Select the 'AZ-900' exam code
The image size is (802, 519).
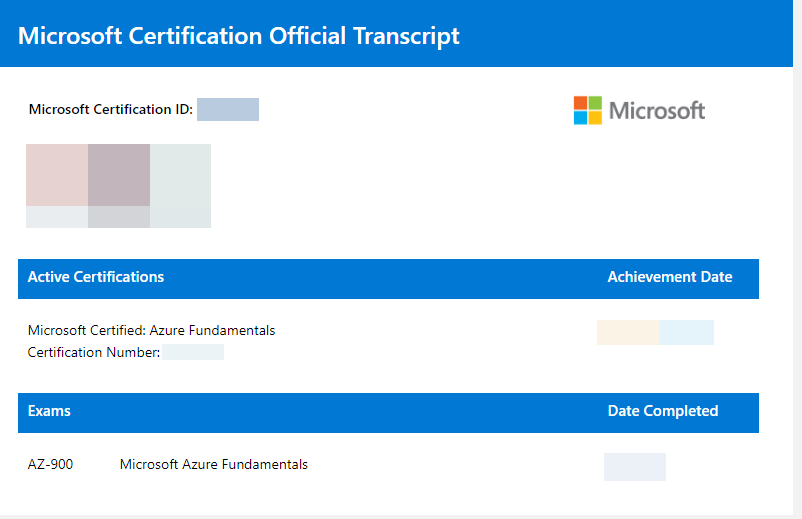[50, 464]
